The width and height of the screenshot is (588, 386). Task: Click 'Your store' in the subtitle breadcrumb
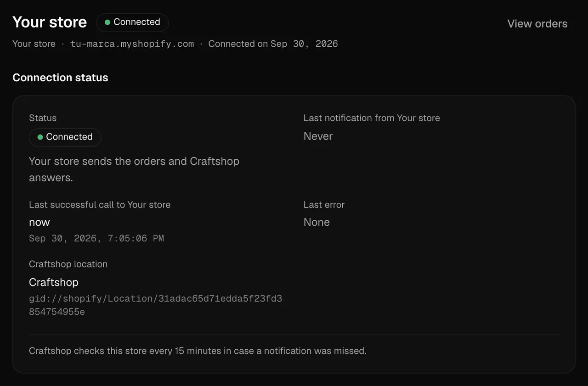(x=34, y=44)
